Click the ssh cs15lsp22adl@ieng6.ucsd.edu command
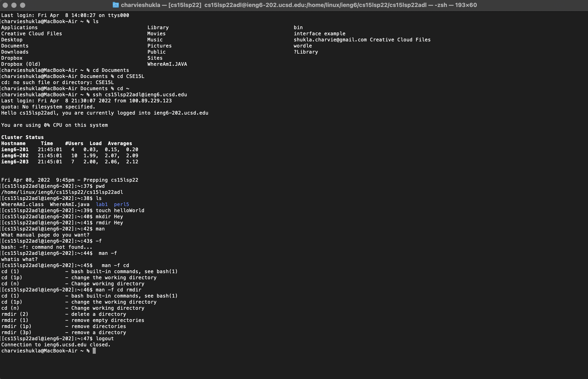Screen dimensions: 588x379 coord(140,95)
